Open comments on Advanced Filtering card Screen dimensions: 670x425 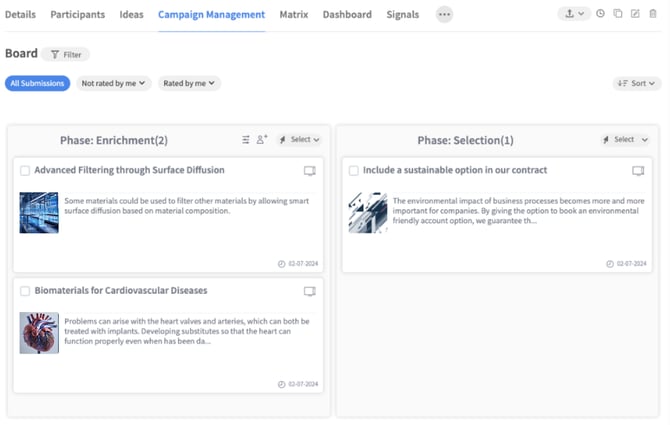point(310,171)
